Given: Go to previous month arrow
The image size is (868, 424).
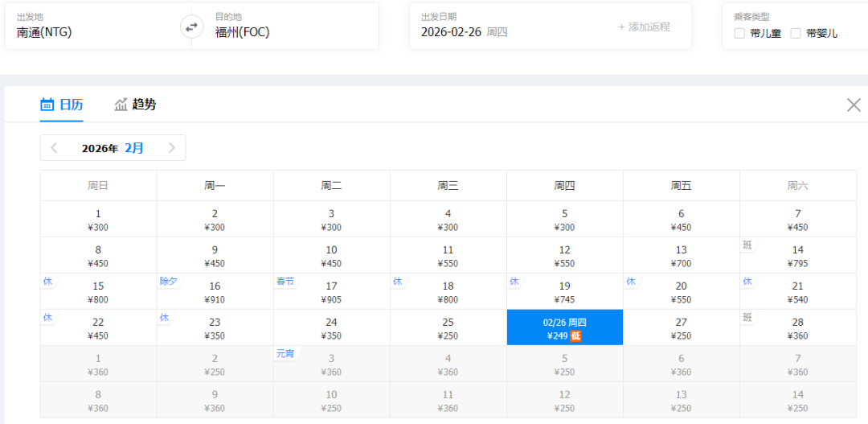Looking at the screenshot, I should [54, 148].
